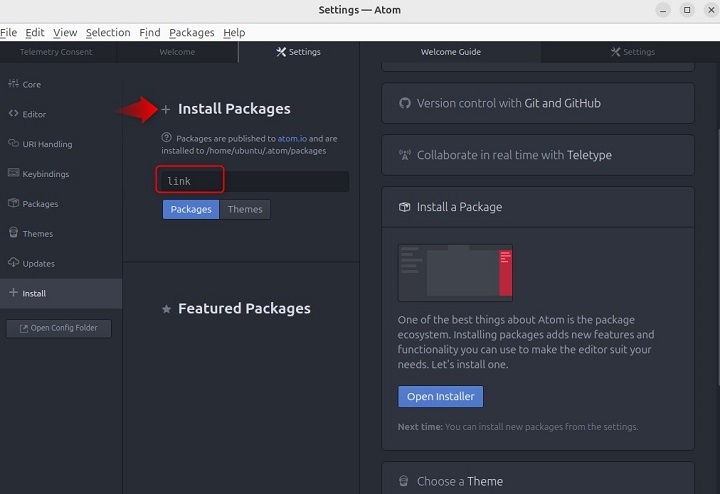Click the Open Config Folder button
This screenshot has width=720, height=494.
(59, 328)
